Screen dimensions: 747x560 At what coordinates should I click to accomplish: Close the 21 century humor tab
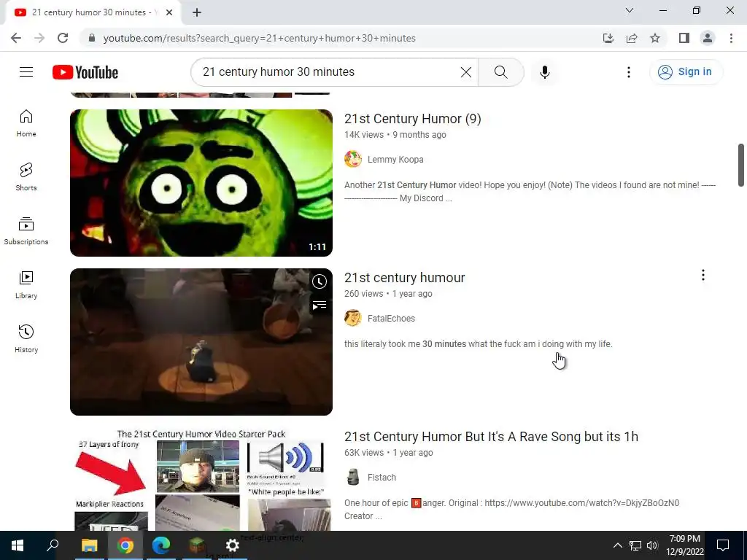tap(169, 12)
